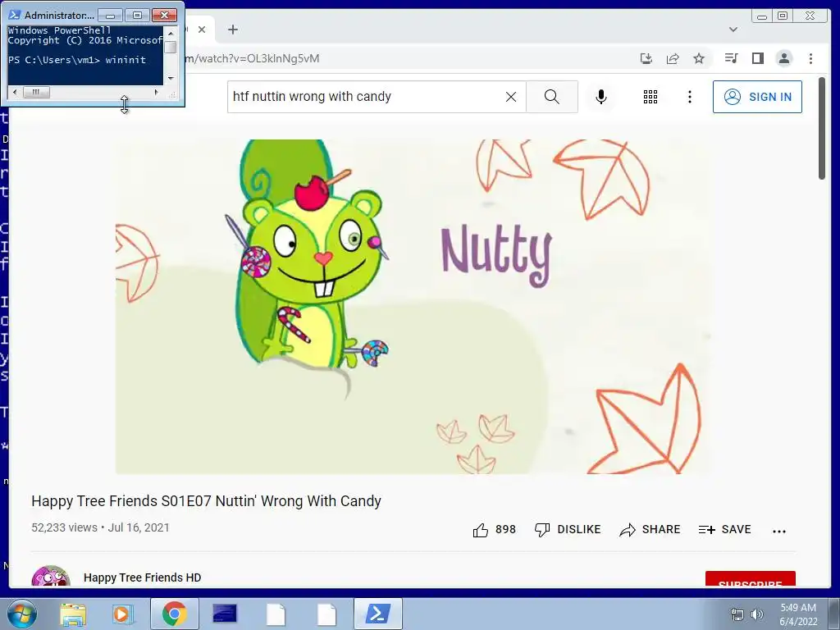Close the current Chrome tab
The image size is (840, 630).
tap(202, 30)
